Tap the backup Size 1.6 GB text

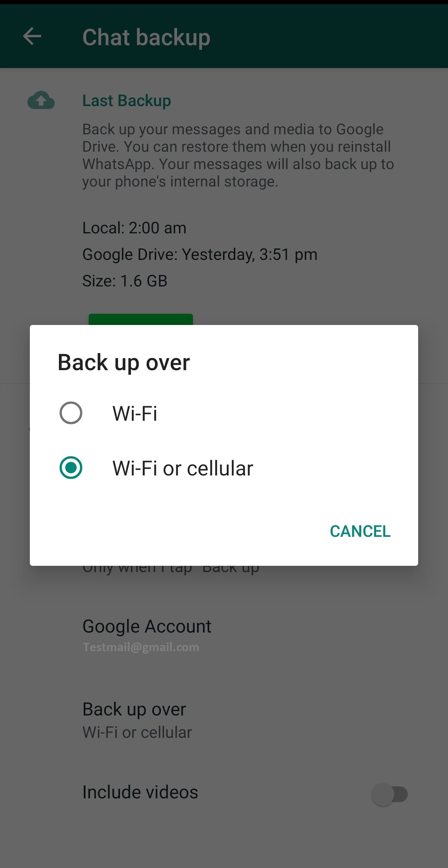click(x=125, y=281)
